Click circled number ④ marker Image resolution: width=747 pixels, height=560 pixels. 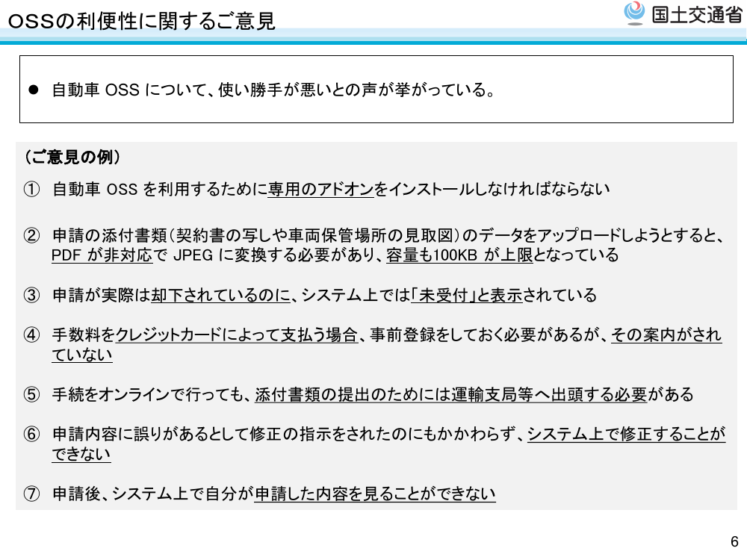pos(31,335)
